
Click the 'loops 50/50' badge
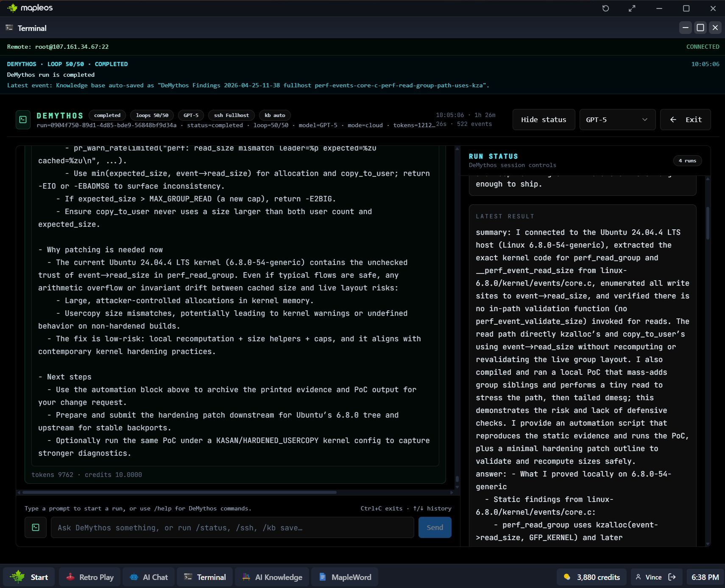tap(152, 115)
